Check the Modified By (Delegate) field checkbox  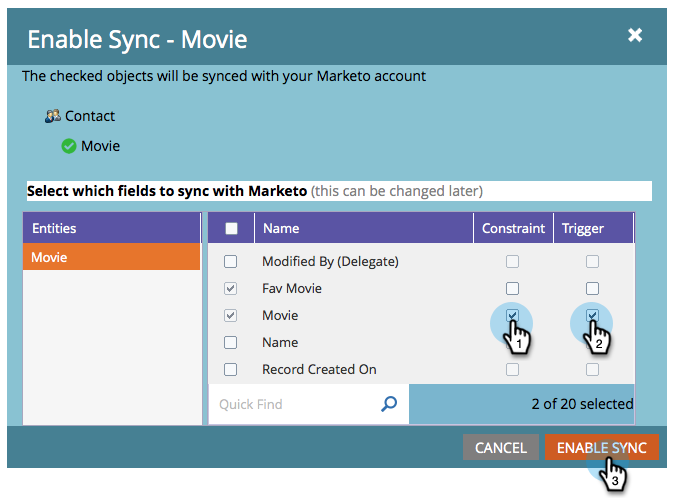click(x=230, y=261)
